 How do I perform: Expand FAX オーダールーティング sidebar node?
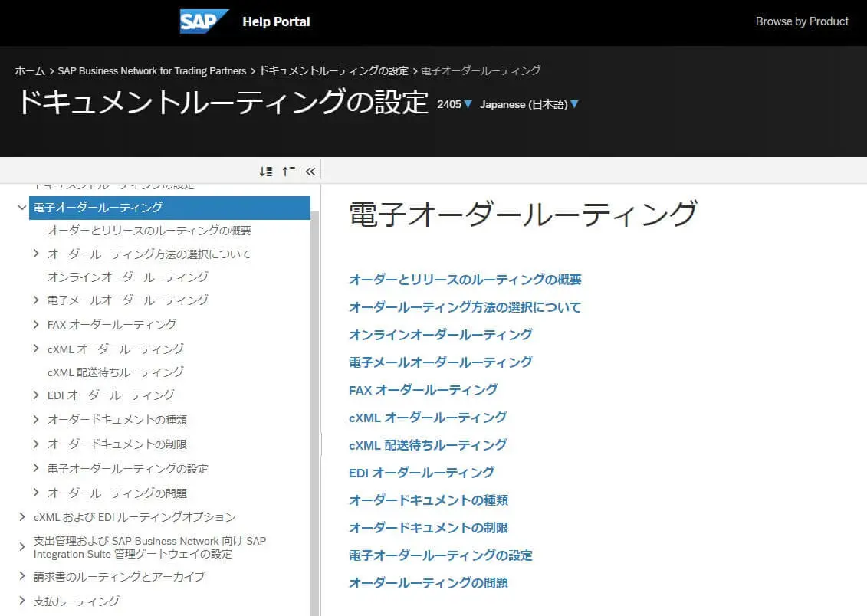(x=36, y=324)
